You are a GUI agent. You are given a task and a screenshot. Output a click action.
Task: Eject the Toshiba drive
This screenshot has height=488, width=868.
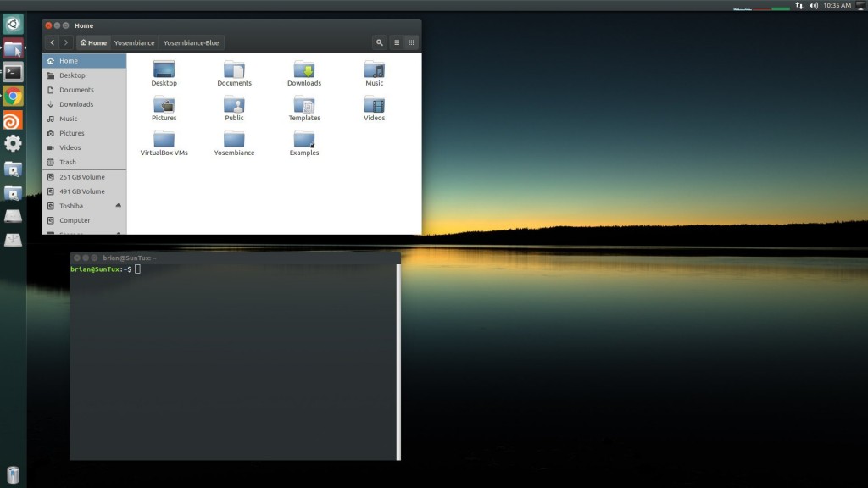click(x=118, y=206)
